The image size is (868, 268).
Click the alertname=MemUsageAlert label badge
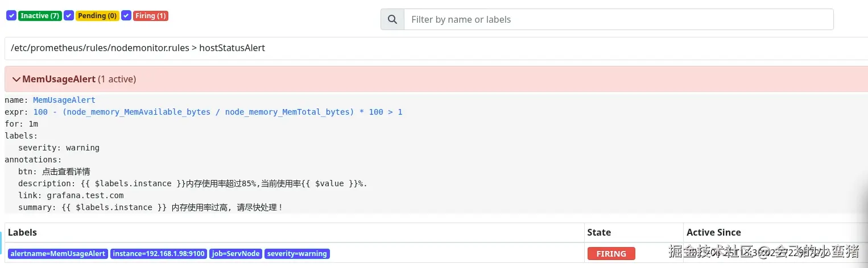tap(58, 254)
